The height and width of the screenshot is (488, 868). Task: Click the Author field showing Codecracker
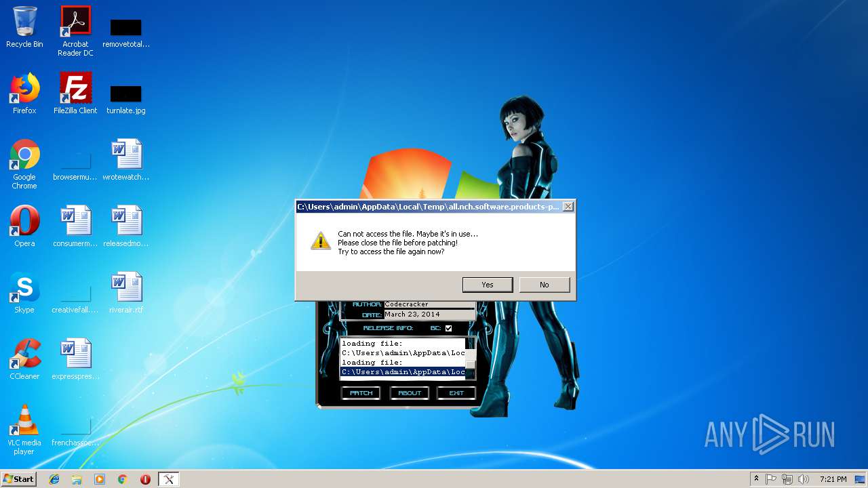(429, 304)
